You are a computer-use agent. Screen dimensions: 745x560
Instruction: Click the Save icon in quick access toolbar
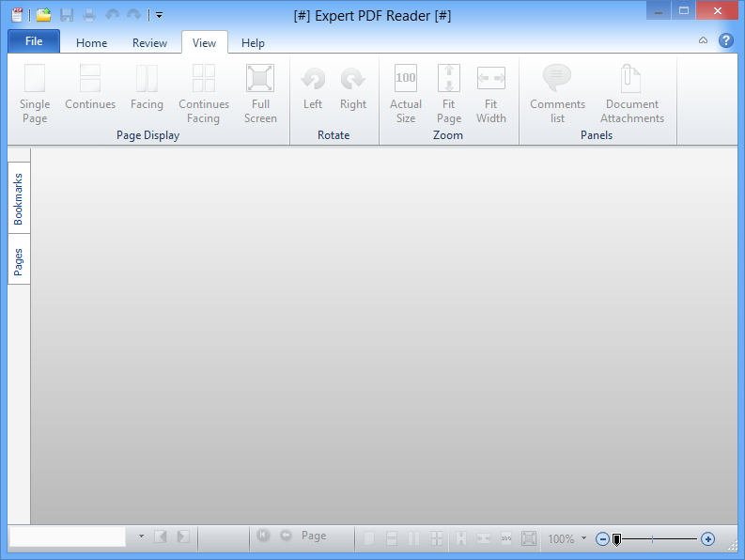(x=67, y=15)
